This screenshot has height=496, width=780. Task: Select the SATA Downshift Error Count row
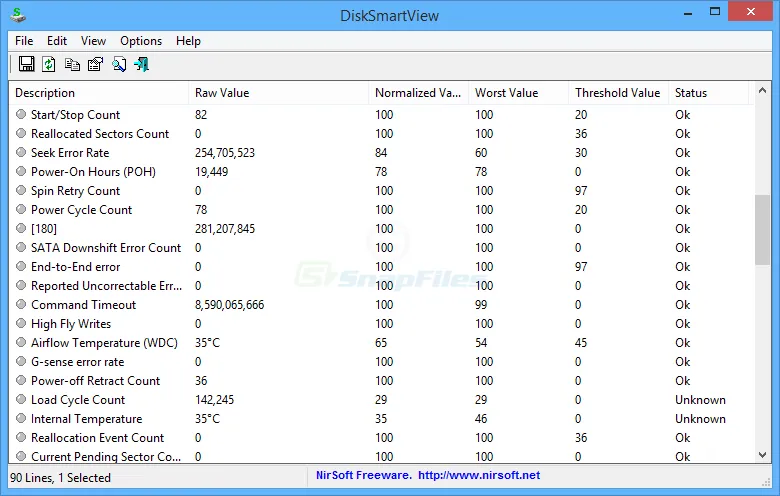(381, 247)
